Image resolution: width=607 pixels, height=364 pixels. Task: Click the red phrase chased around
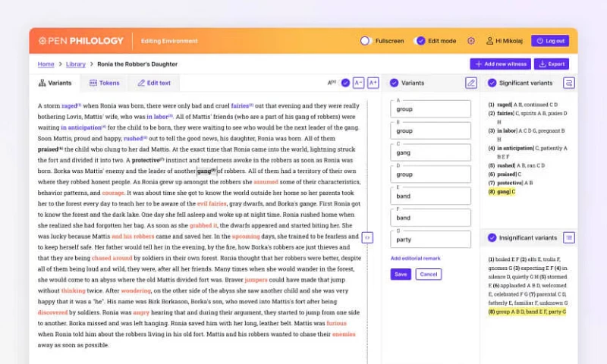pos(112,258)
